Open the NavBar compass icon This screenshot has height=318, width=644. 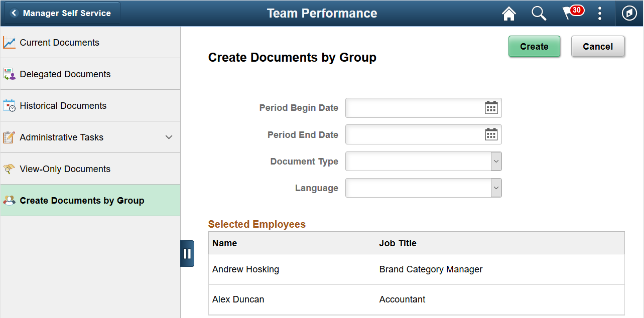coord(629,14)
